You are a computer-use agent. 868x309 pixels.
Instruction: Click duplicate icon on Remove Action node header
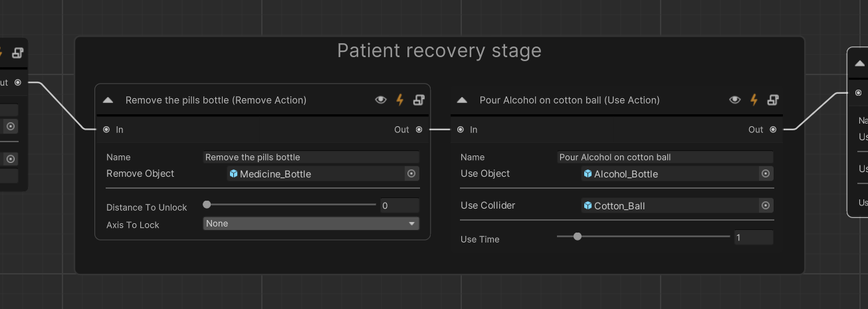pos(419,100)
